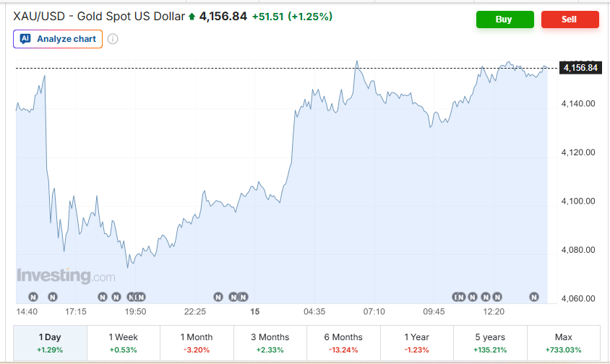
Task: Open the rightmost news marker on chart
Action: tap(534, 297)
